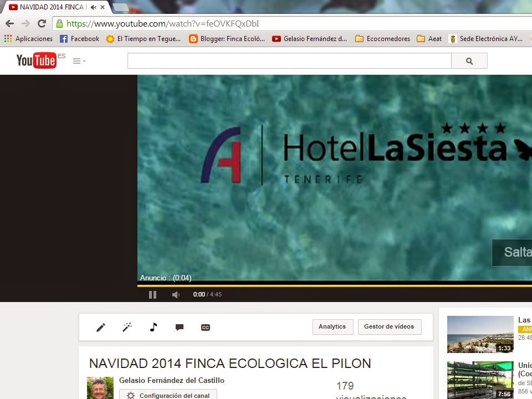Open the music note audio icon
Viewport: 532px width, 399px height.
coord(154,327)
